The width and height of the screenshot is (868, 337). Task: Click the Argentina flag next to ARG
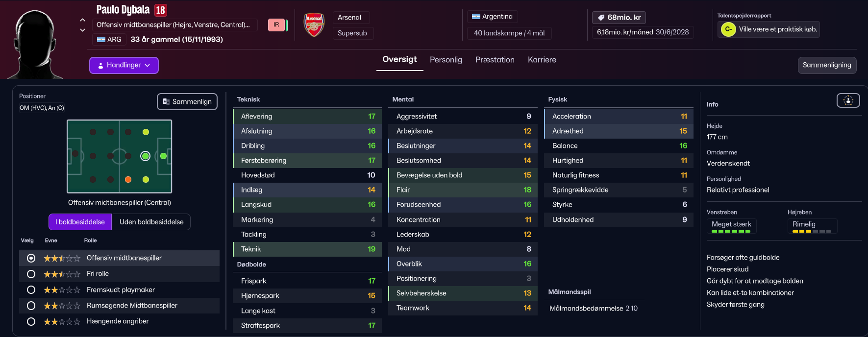[101, 40]
